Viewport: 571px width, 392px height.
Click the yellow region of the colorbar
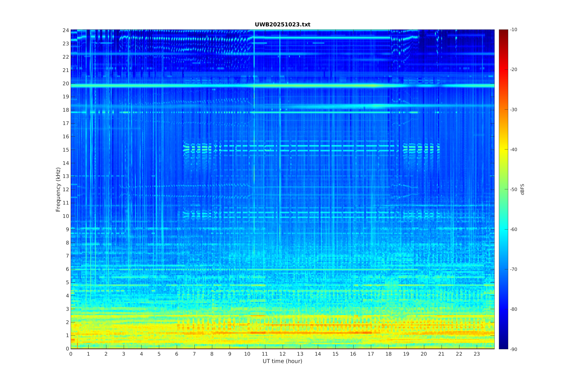click(503, 150)
